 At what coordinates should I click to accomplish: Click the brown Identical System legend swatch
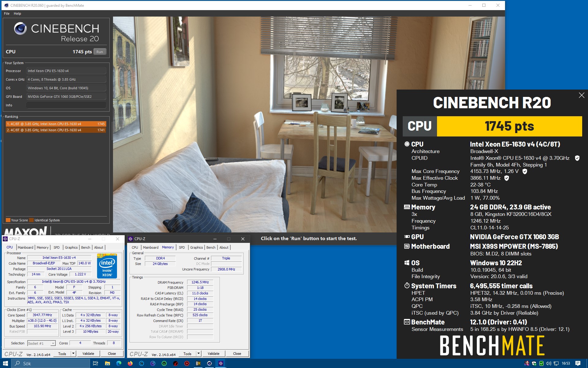31,220
